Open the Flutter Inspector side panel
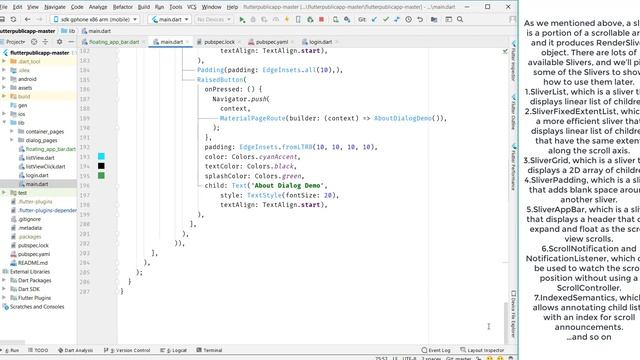This screenshot has height=360, width=640. pos(513,61)
